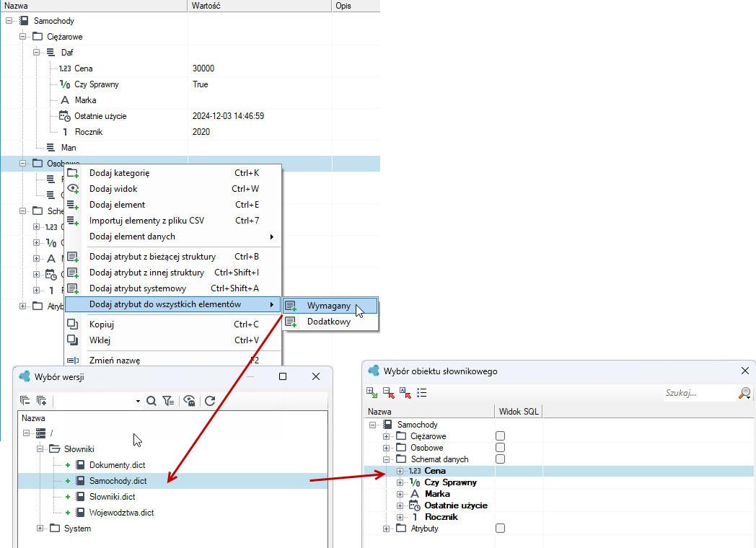Click the Wartość column header

260,6
